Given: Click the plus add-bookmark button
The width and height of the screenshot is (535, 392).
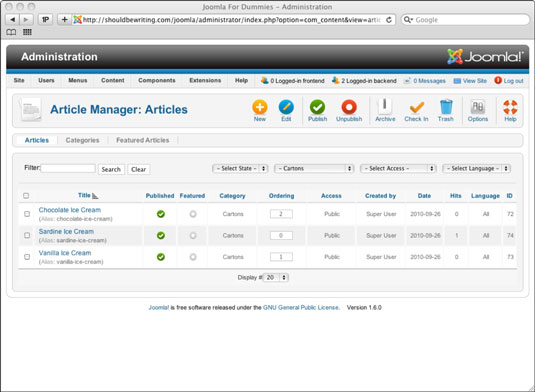Looking at the screenshot, I should tap(64, 19).
